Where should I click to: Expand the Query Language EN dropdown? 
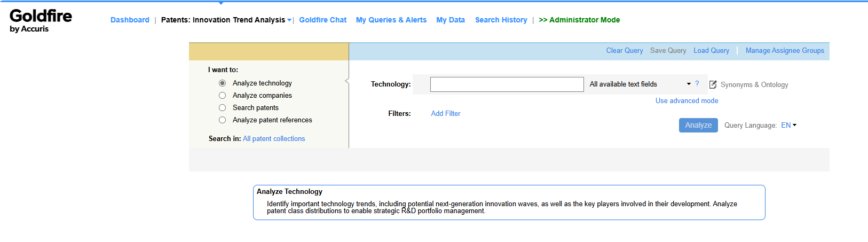[788, 126]
